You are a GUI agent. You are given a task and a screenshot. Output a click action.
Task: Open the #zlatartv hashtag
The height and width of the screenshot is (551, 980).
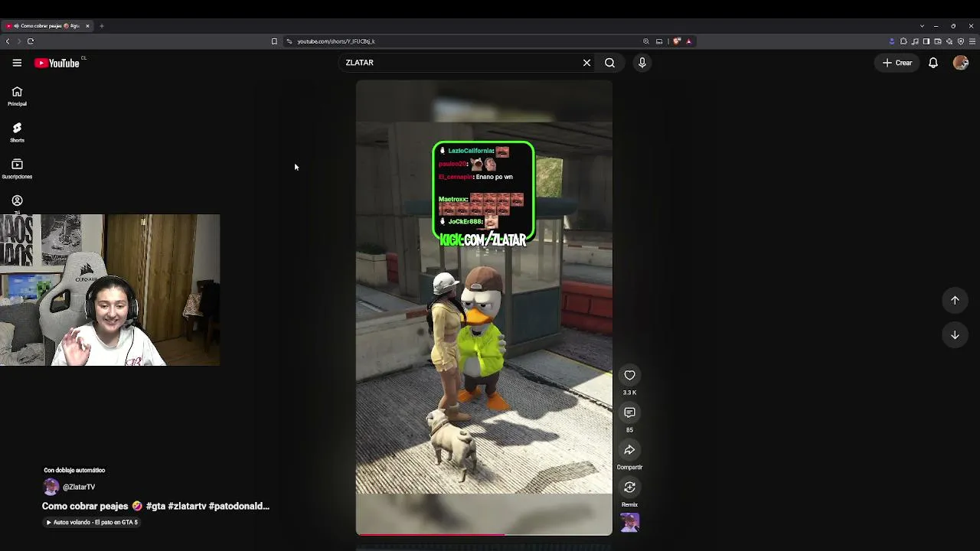click(x=187, y=506)
